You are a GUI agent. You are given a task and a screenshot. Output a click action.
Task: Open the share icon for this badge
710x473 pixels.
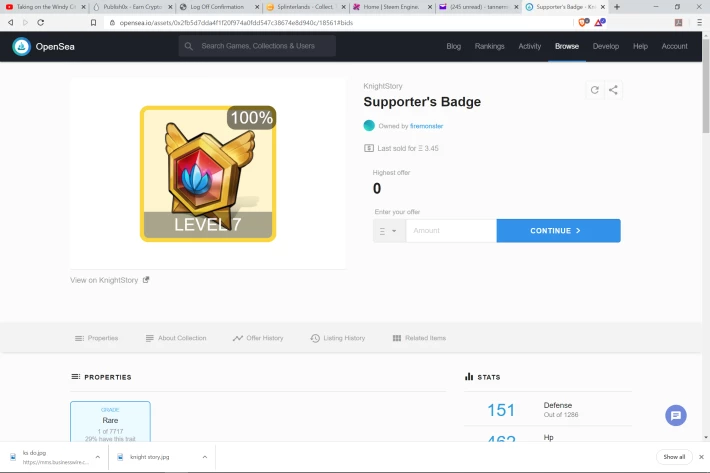tap(613, 90)
